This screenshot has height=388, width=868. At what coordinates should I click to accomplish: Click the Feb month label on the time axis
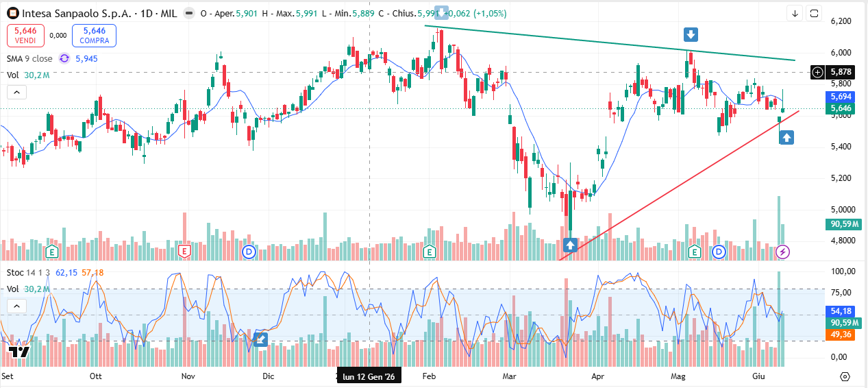(430, 376)
